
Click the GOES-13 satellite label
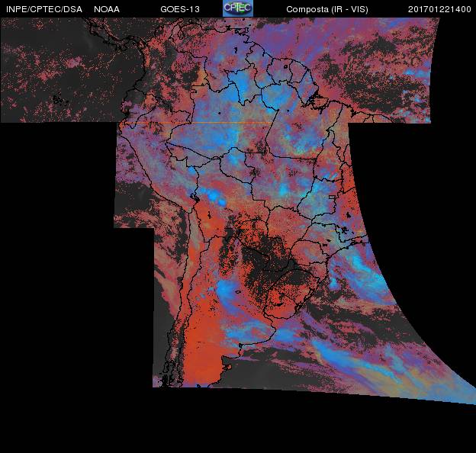click(x=180, y=9)
